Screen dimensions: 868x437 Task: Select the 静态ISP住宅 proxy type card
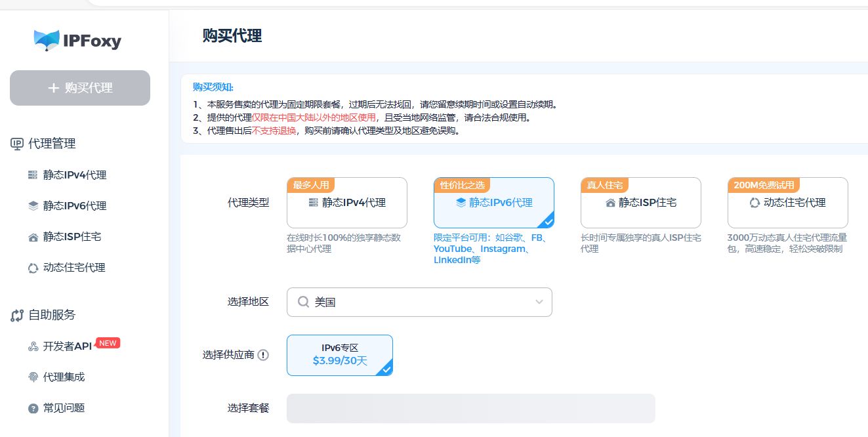[x=641, y=203]
